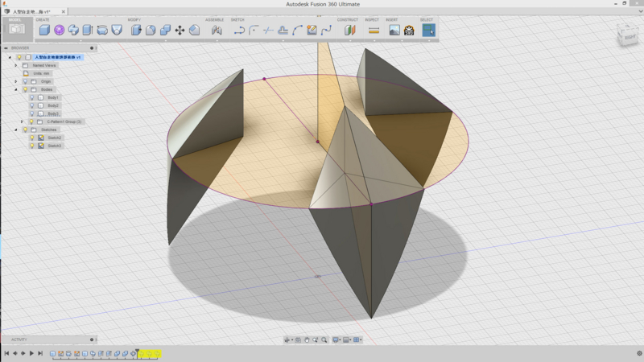Select the Offset sketch tool
Image resolution: width=644 pixels, height=362 pixels.
pos(283,30)
